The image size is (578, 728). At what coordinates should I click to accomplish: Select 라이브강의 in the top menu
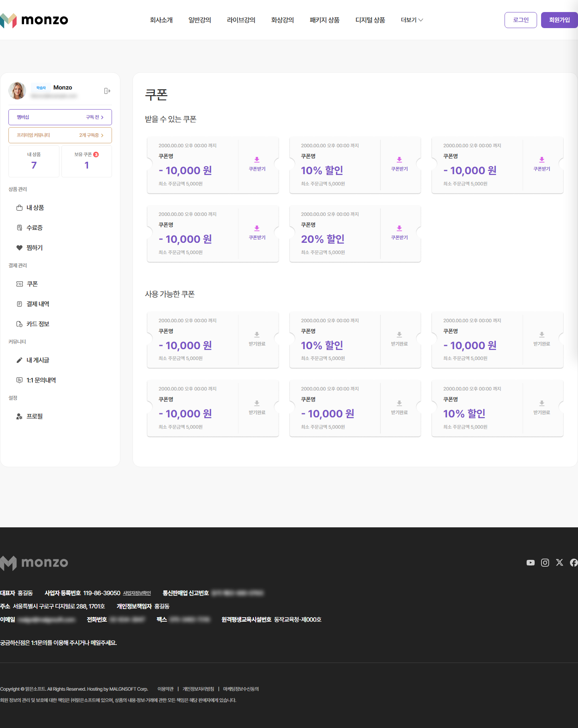click(x=241, y=20)
